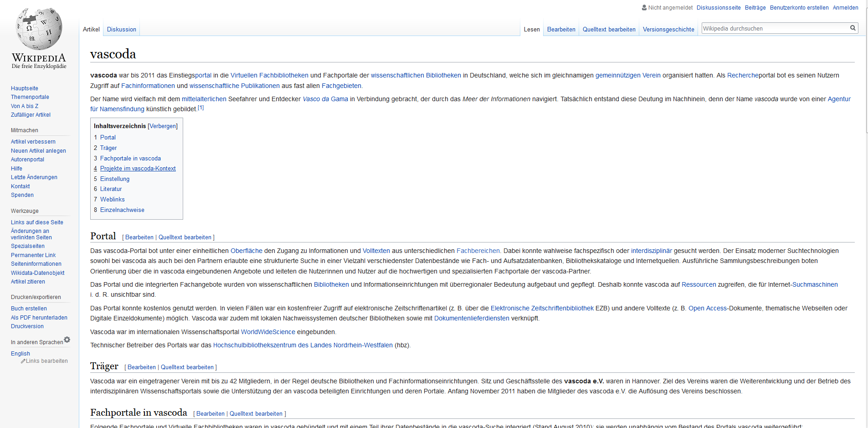Jump to contents entry Projekte im vascoda-Kontext

(135, 169)
